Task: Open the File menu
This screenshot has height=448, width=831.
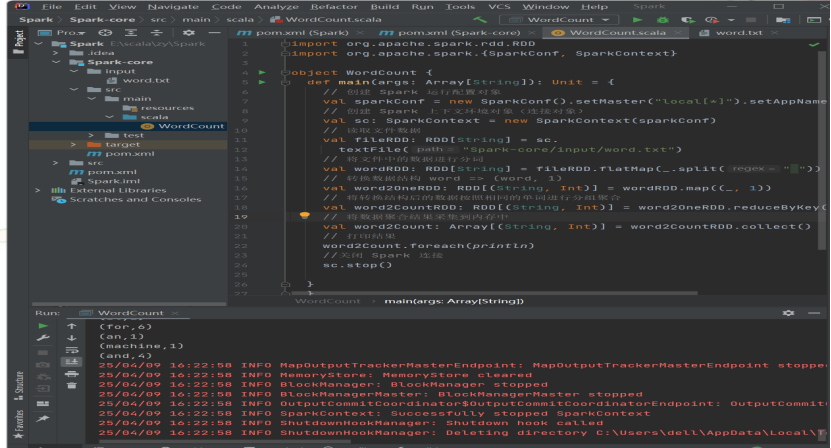Action: point(52,6)
